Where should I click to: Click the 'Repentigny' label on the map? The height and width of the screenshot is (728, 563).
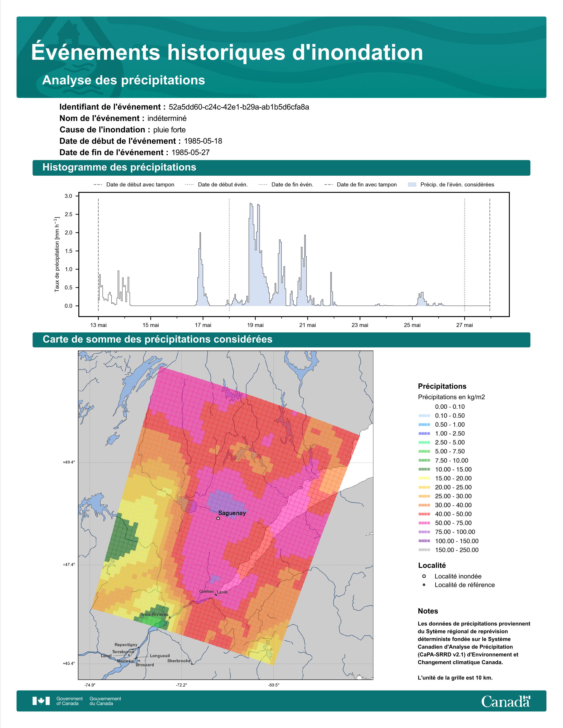[x=126, y=645]
